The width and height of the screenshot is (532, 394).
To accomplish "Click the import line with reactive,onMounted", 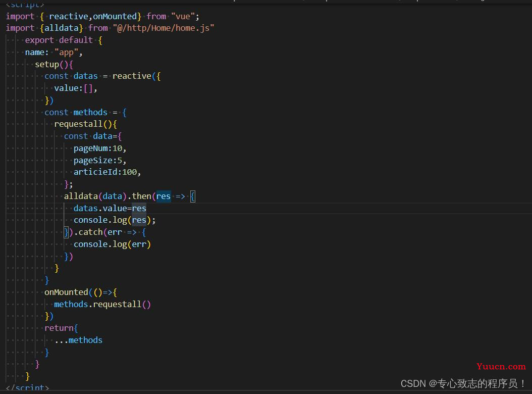I will click(x=102, y=16).
